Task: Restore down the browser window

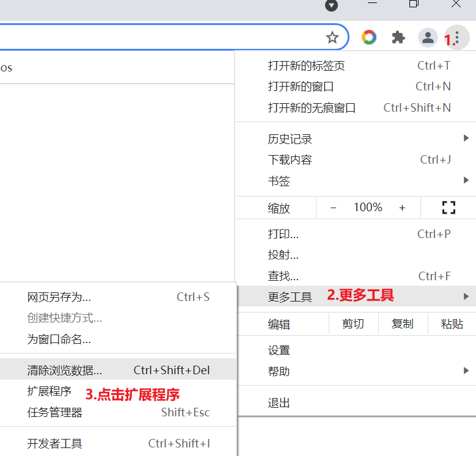Action: click(x=414, y=3)
